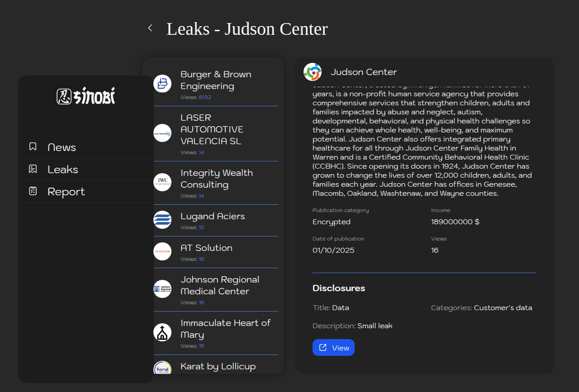The height and width of the screenshot is (392, 579).
Task: Click the document icon next to Leaks
Action: click(x=33, y=169)
